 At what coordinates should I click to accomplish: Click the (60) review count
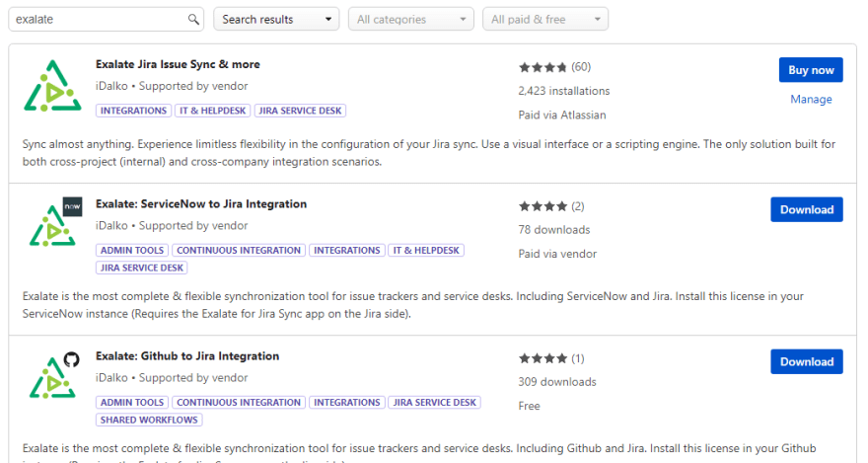tap(581, 67)
